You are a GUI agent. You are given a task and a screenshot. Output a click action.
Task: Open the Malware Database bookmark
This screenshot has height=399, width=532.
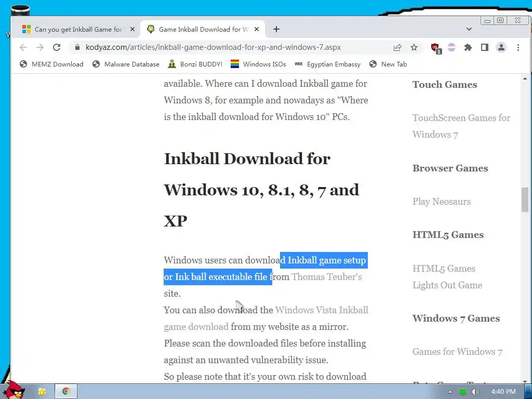click(x=126, y=64)
